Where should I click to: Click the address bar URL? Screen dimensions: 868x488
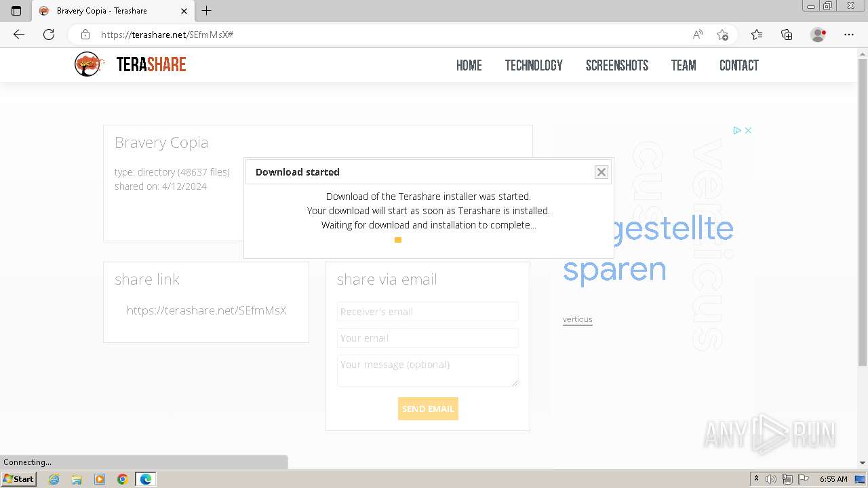[167, 35]
